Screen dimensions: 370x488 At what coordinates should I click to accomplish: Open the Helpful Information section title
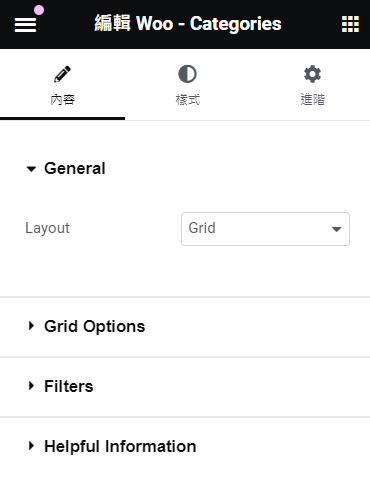pyautogui.click(x=120, y=446)
